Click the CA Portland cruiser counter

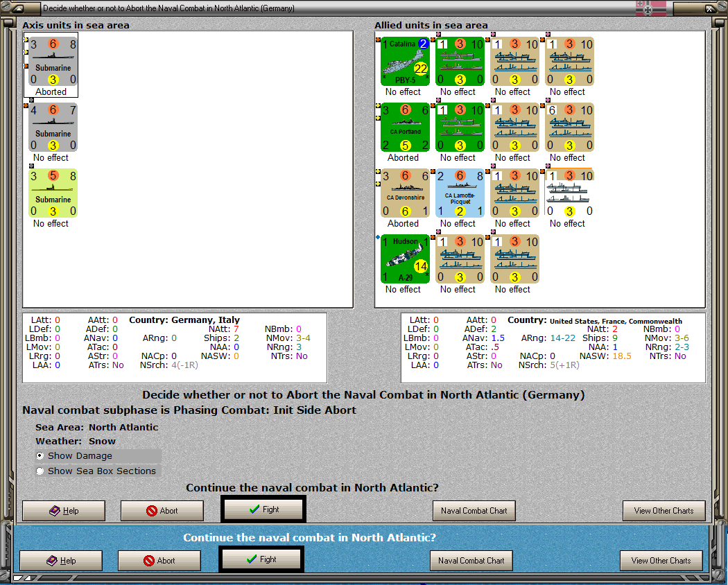pos(406,128)
